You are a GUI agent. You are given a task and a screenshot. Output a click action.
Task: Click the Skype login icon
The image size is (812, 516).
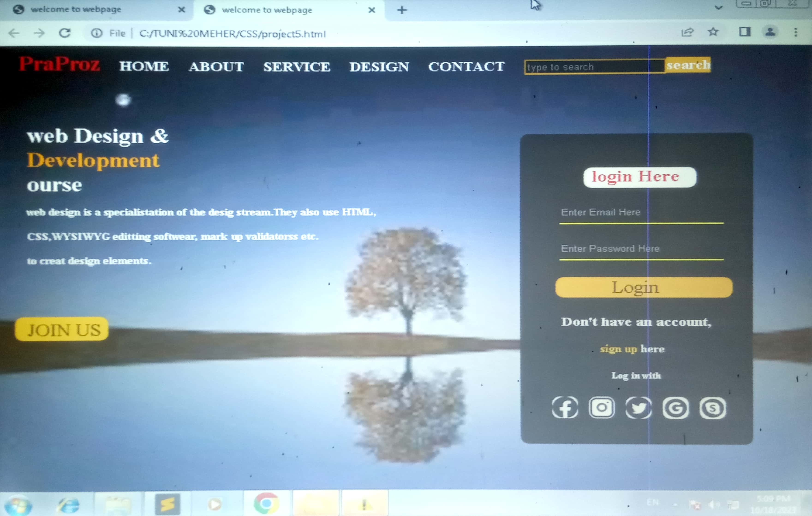[712, 408]
